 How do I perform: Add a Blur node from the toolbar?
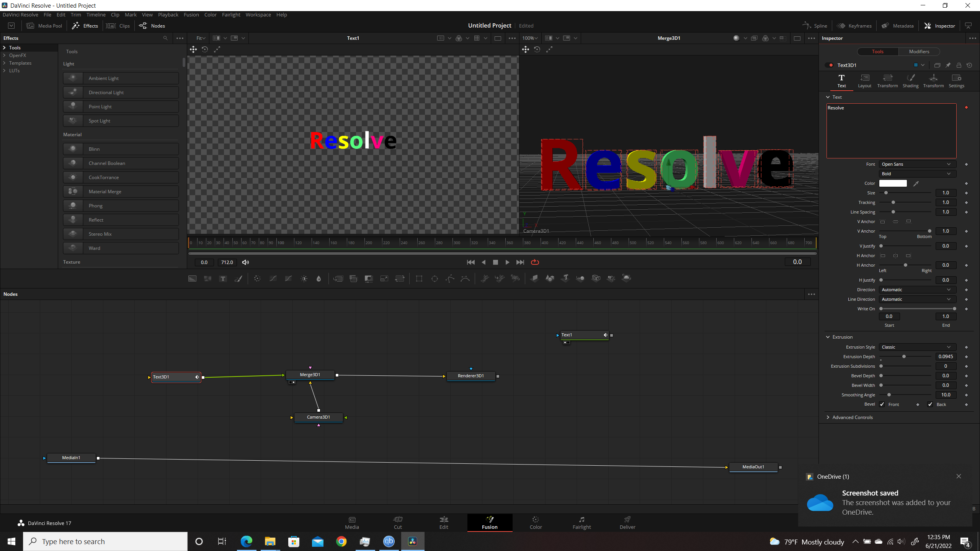click(318, 279)
